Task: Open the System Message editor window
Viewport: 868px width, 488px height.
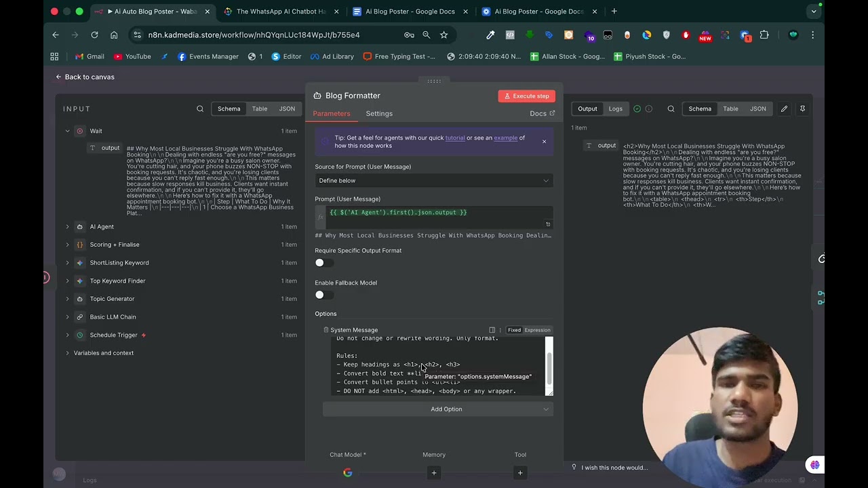Action: (x=492, y=330)
